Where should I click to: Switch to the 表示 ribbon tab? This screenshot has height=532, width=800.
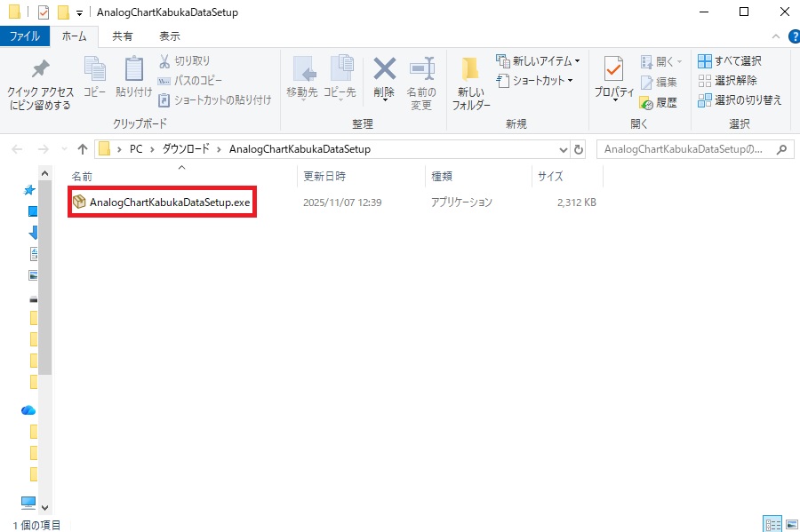click(x=168, y=36)
